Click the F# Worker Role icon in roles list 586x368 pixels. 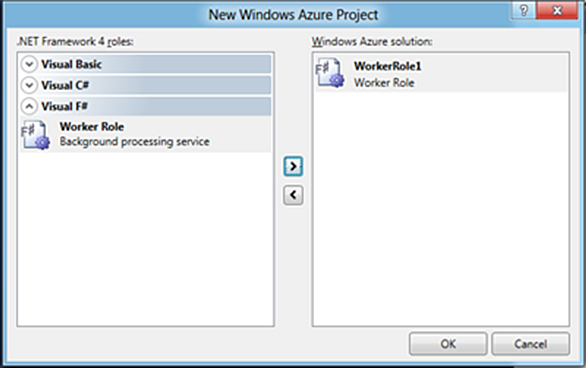pos(35,134)
